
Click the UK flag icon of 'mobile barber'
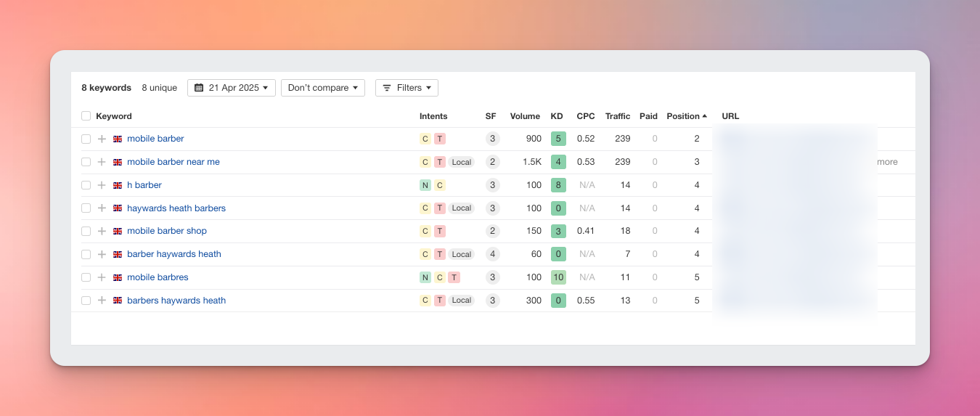click(118, 139)
